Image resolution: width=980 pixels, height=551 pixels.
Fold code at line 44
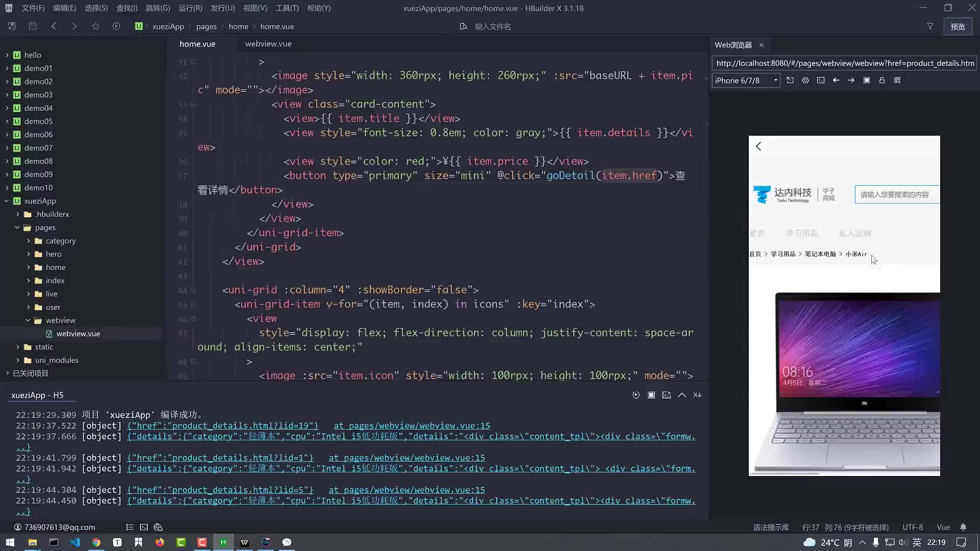(193, 290)
